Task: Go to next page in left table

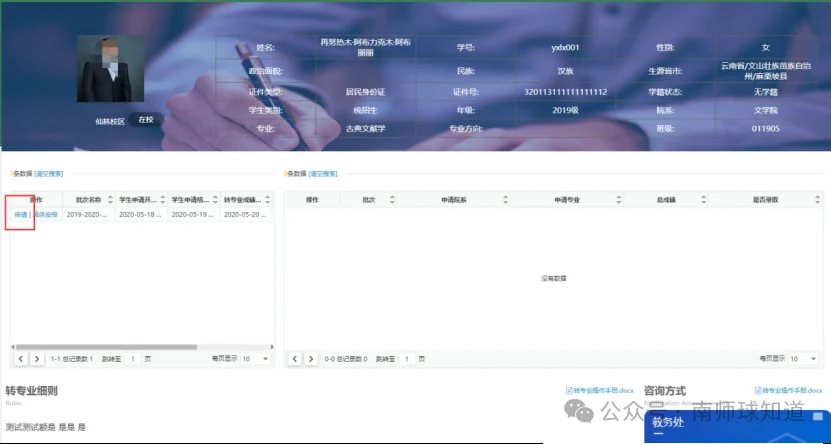Action: click(37, 359)
